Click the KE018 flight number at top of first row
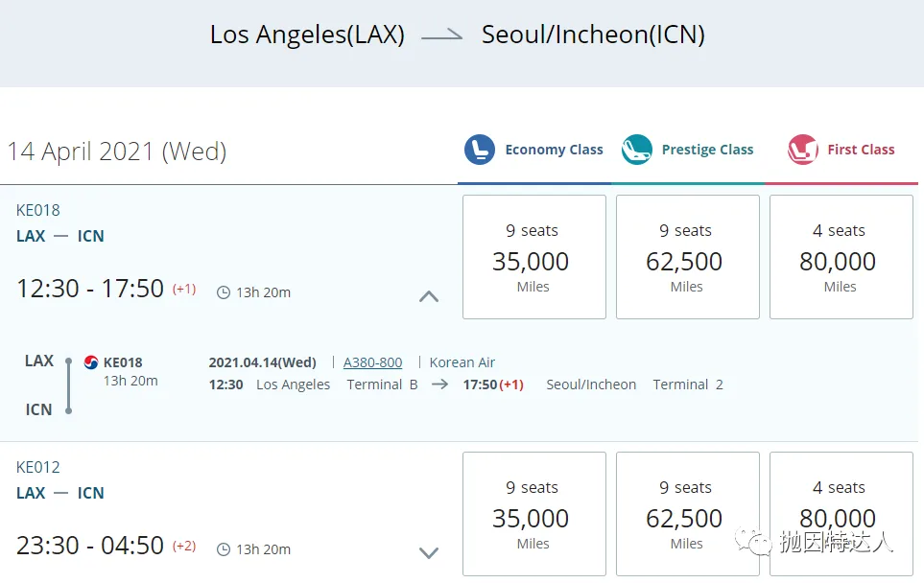This screenshot has width=924, height=583. pyautogui.click(x=38, y=210)
